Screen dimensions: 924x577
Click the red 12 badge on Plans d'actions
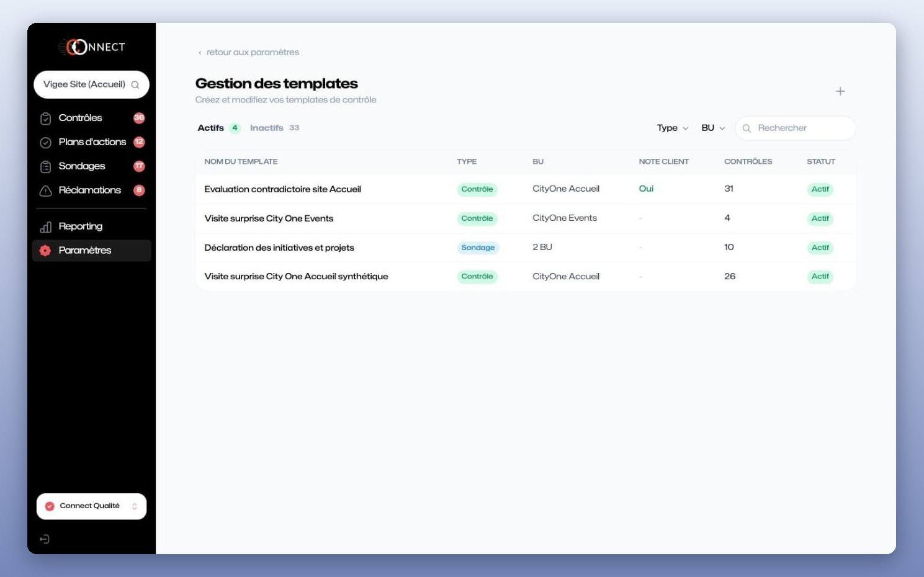(x=139, y=142)
